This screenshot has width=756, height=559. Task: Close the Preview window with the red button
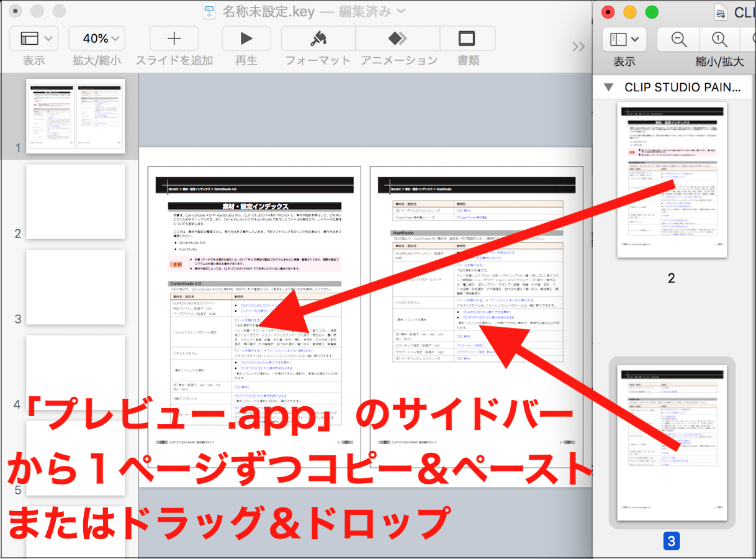pos(608,12)
